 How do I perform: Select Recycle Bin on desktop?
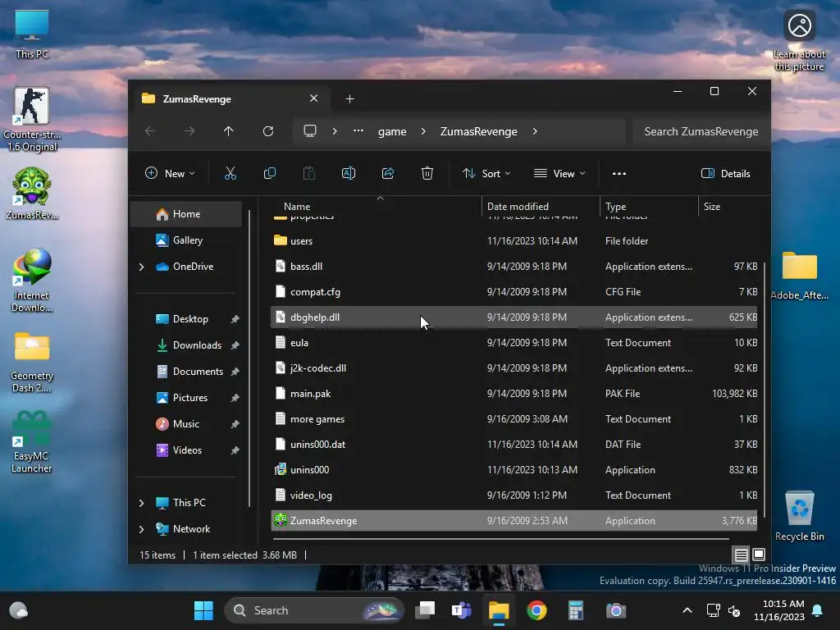tap(799, 515)
